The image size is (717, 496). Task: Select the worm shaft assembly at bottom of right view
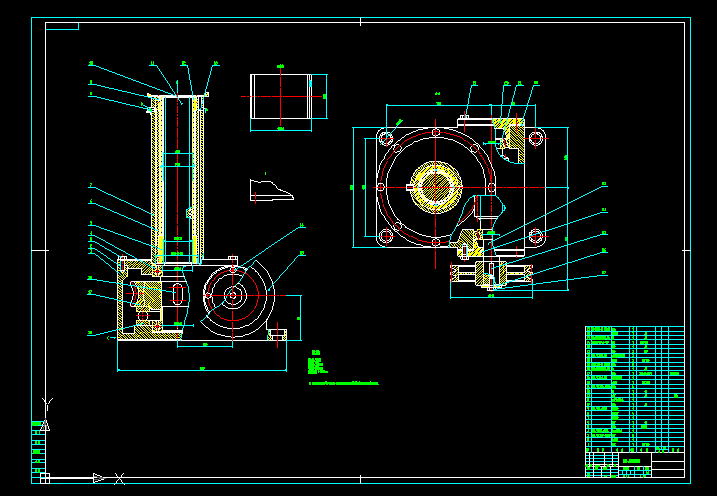[492, 274]
